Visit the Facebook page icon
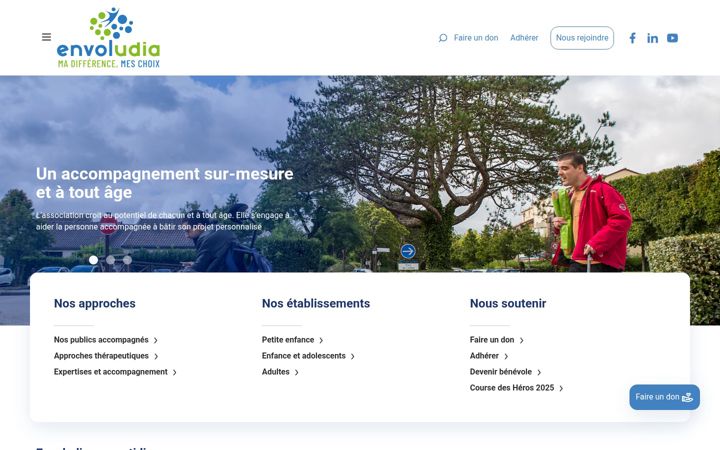This screenshot has height=450, width=720. (x=632, y=38)
